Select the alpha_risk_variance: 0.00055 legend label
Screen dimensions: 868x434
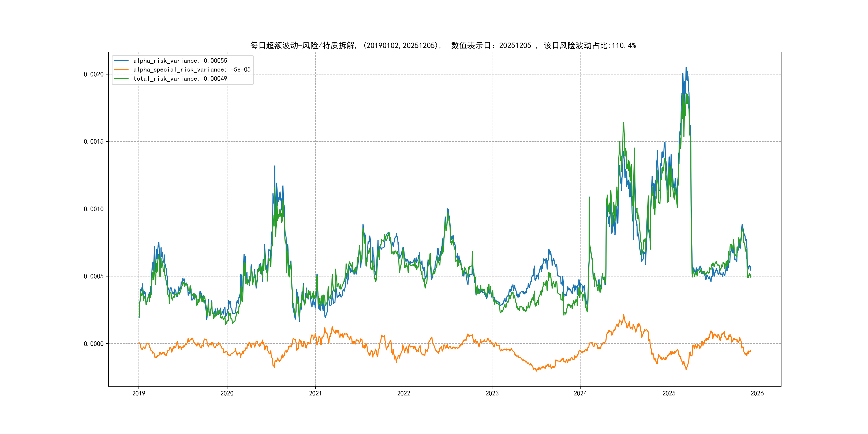pos(180,61)
